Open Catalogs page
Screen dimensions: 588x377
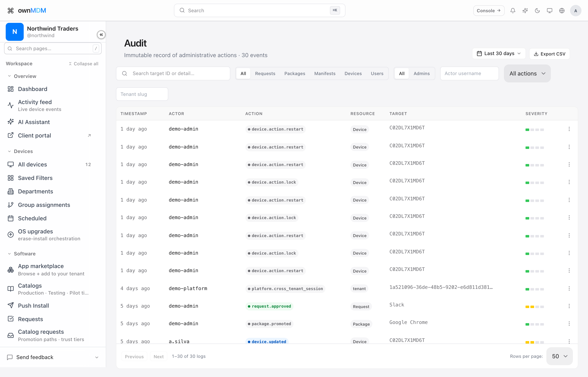click(x=49, y=289)
